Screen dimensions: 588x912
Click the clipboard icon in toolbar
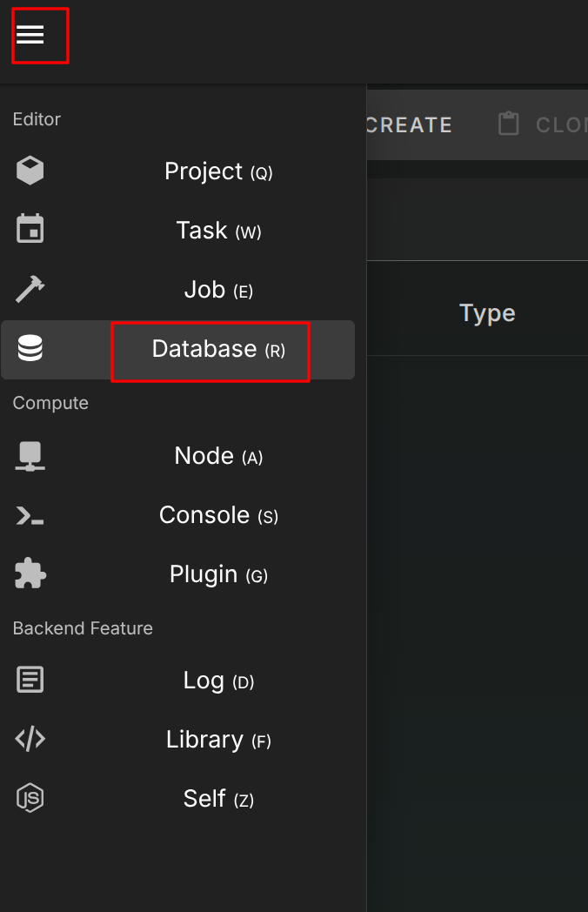click(x=509, y=124)
